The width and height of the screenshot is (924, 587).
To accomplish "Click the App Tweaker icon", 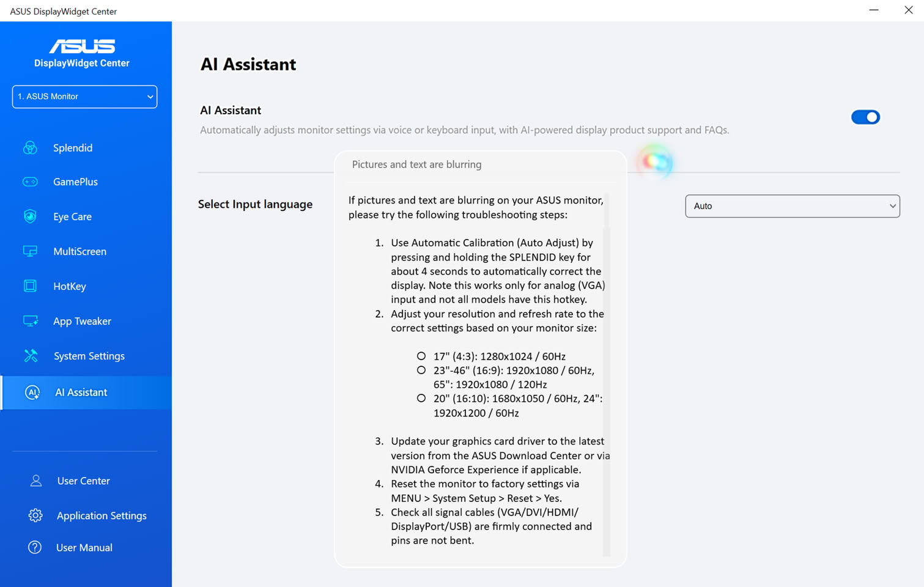I will point(31,321).
